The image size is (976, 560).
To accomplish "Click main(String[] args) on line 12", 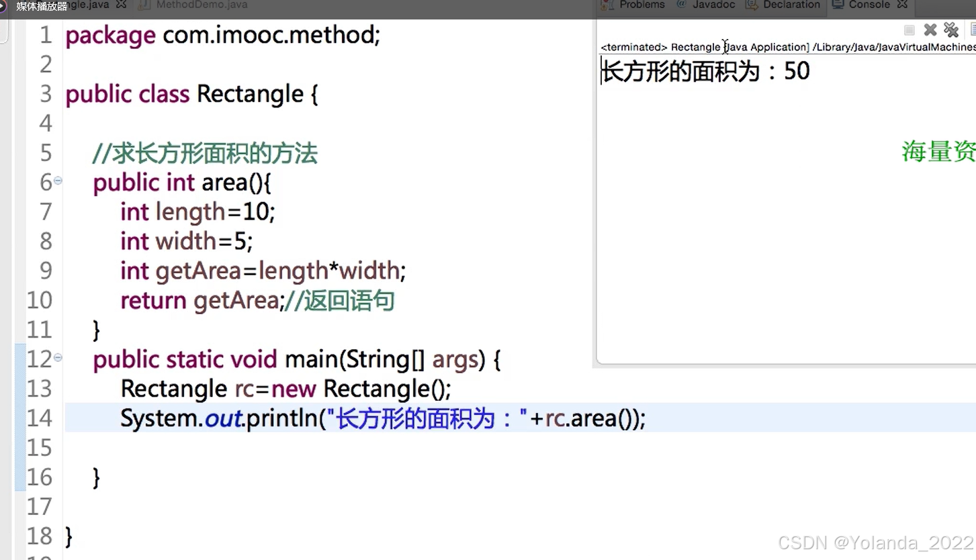I will 385,360.
